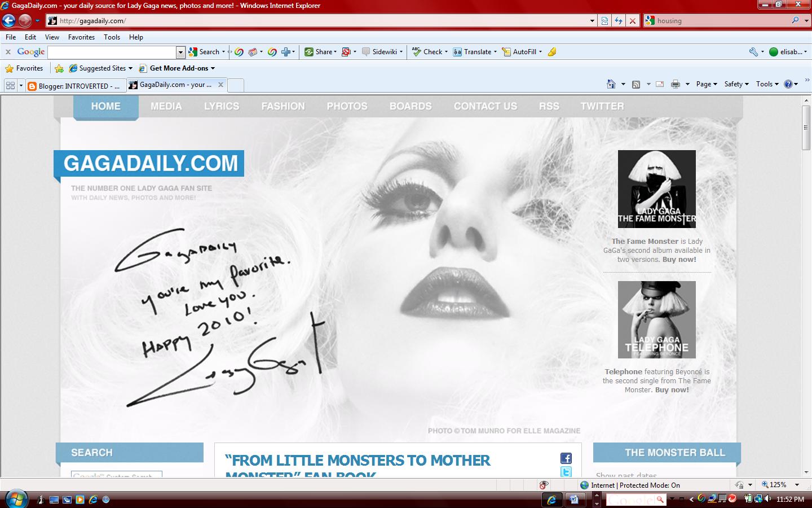Expand the Search dropdown on Google Toolbar
Screen dimensions: 812x508
pos(224,51)
